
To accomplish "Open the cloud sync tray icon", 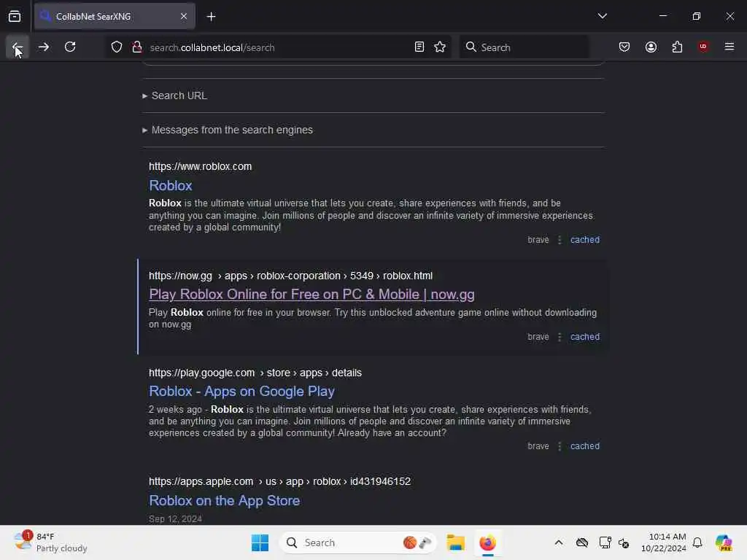I will [581, 542].
